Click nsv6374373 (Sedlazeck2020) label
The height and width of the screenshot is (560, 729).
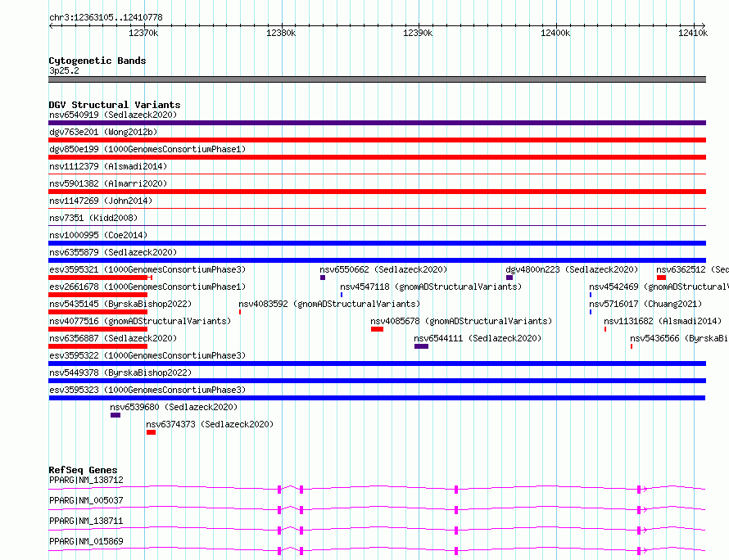point(210,424)
